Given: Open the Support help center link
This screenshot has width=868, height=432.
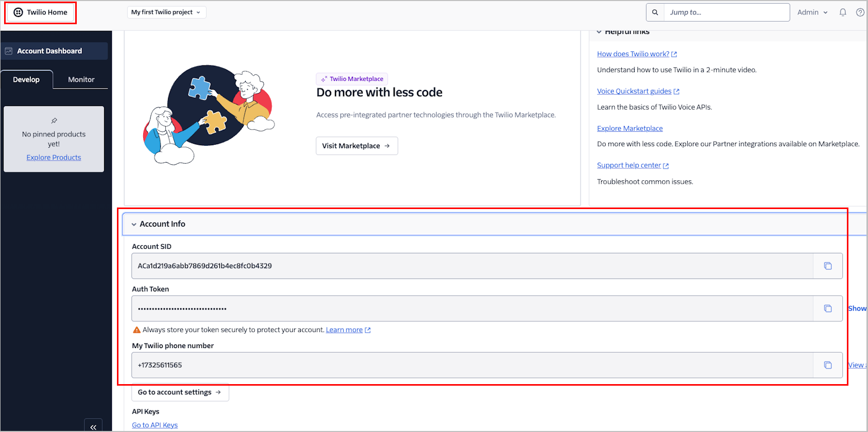Looking at the screenshot, I should 633,165.
